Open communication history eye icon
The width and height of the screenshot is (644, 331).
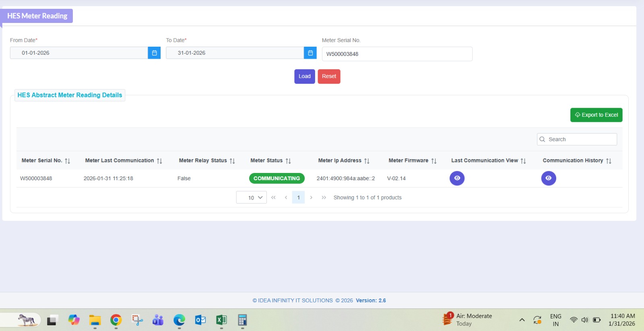point(548,178)
